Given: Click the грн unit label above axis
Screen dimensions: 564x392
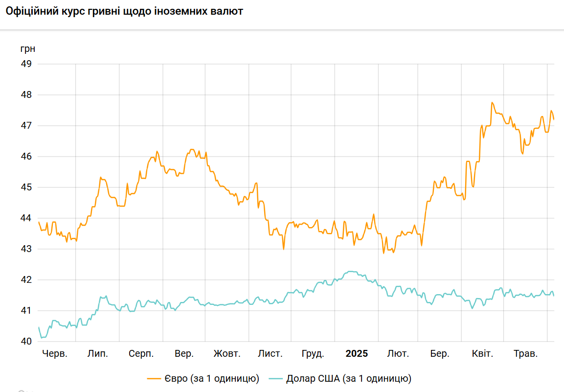Looking at the screenshot, I should (27, 48).
